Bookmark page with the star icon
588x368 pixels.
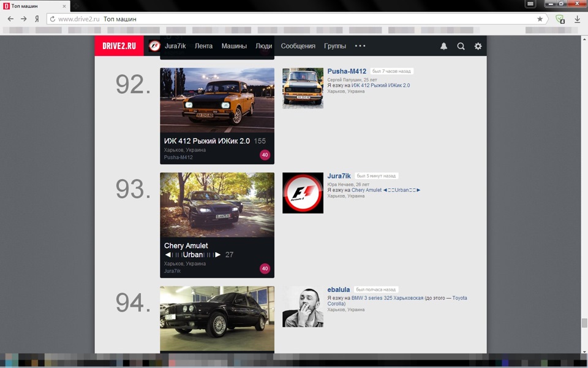[x=540, y=19]
